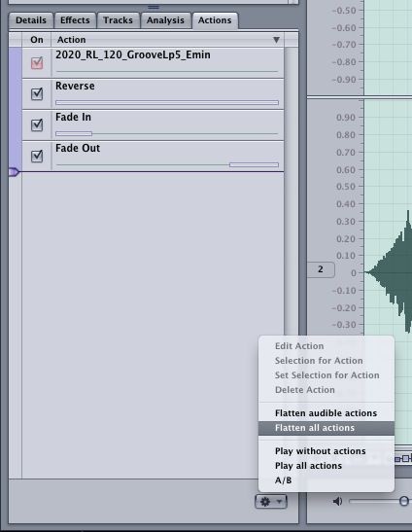Click the purple action insert bar handle
This screenshot has height=532, width=412.
14,172
